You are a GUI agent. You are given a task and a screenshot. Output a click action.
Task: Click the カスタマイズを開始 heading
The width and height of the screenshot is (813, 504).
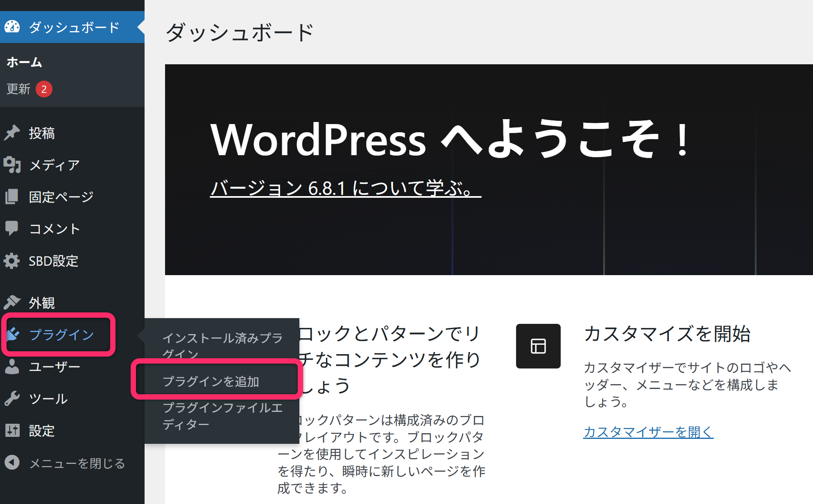[x=667, y=334]
